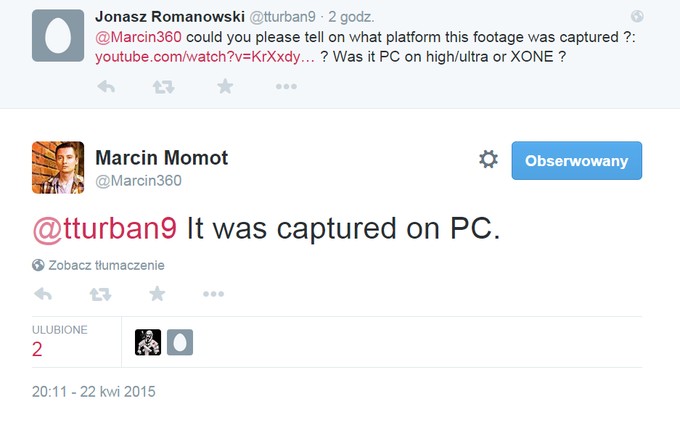Viewport: 680px width, 433px height.
Task: Favorite Marcin Momot's tweet
Action: [x=157, y=294]
